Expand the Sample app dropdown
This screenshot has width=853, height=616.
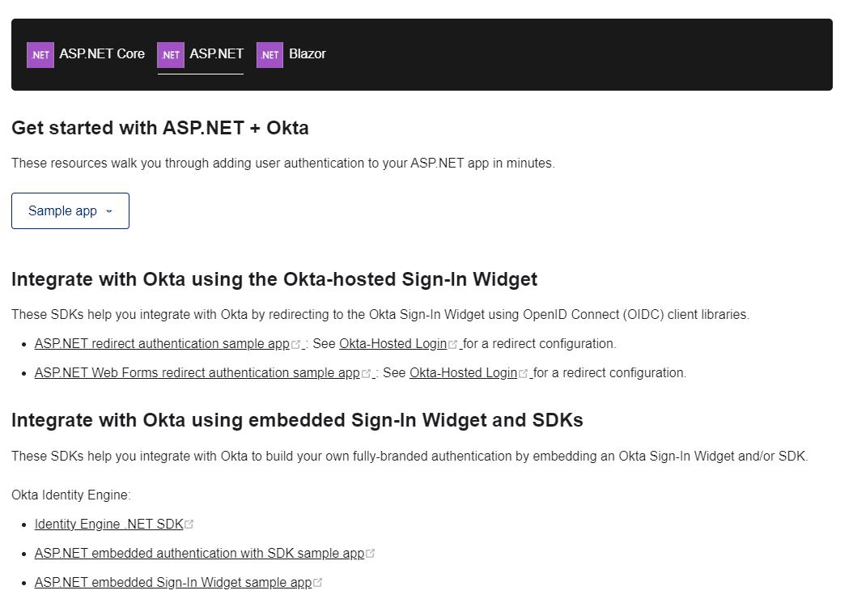(70, 210)
